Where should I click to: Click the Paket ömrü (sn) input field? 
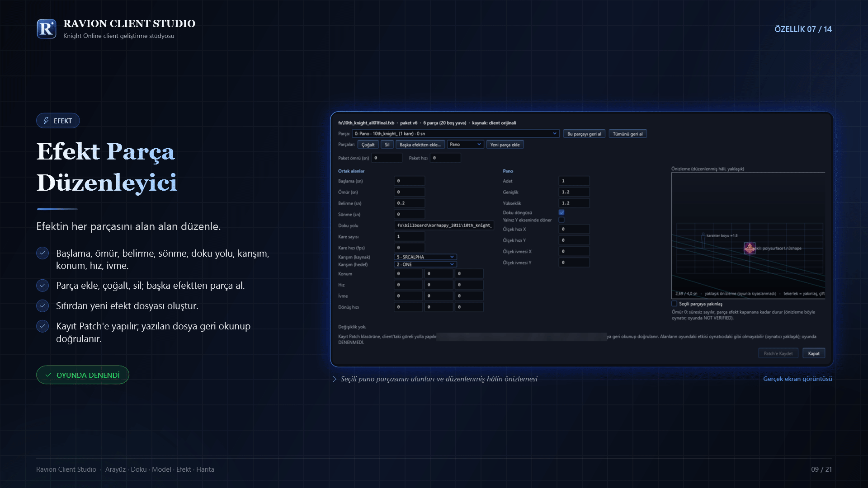click(x=387, y=158)
